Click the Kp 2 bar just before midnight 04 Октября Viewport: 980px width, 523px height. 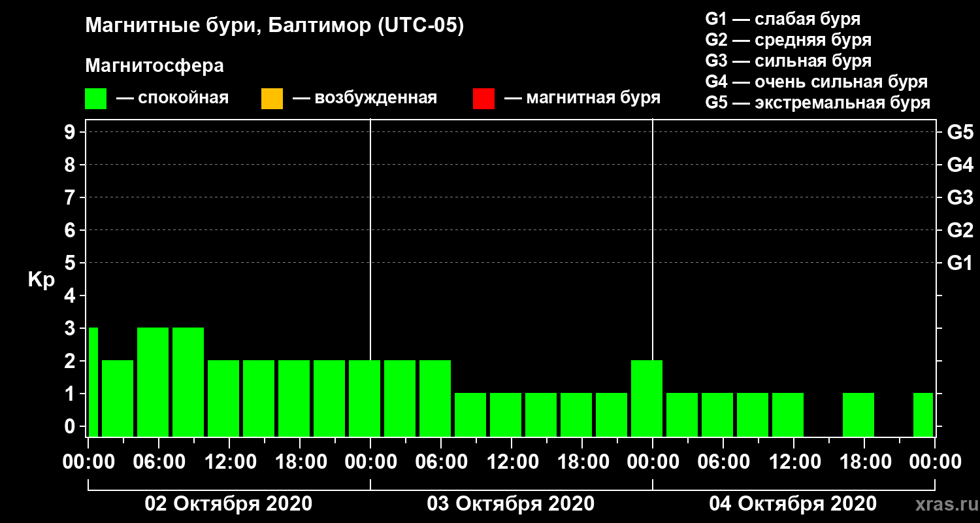647,399
